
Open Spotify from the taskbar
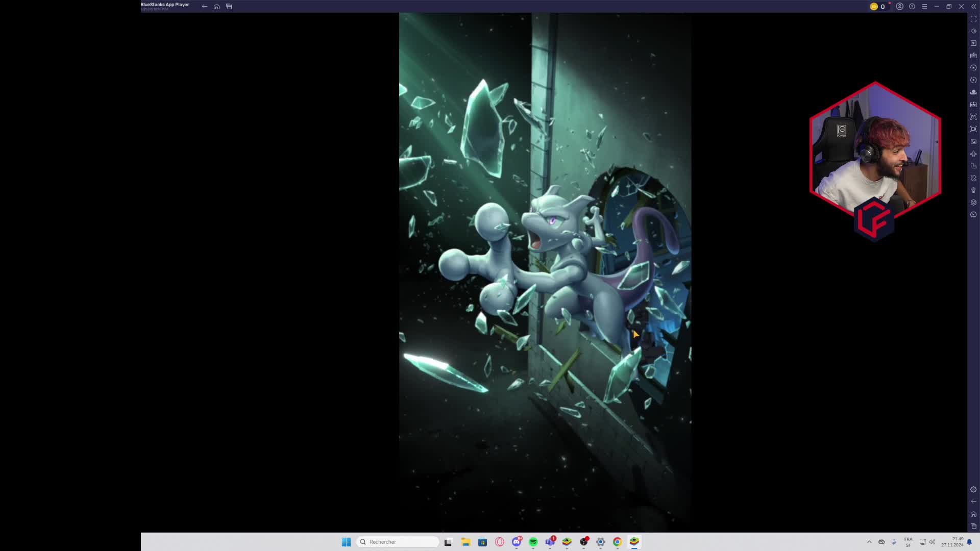533,542
